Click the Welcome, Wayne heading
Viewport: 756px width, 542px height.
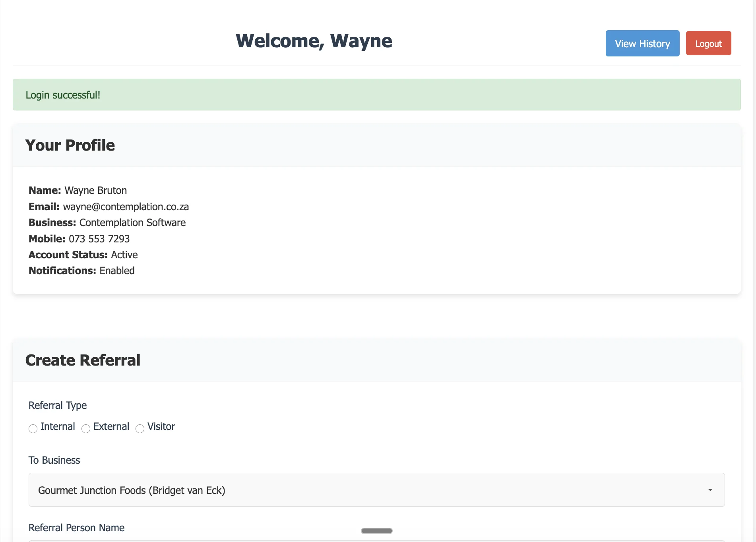pos(314,41)
